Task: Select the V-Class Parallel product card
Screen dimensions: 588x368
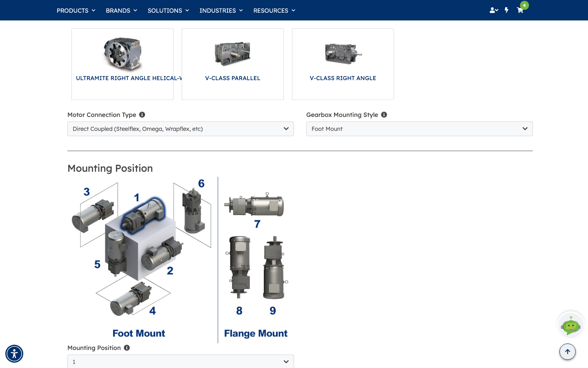Action: [233, 64]
